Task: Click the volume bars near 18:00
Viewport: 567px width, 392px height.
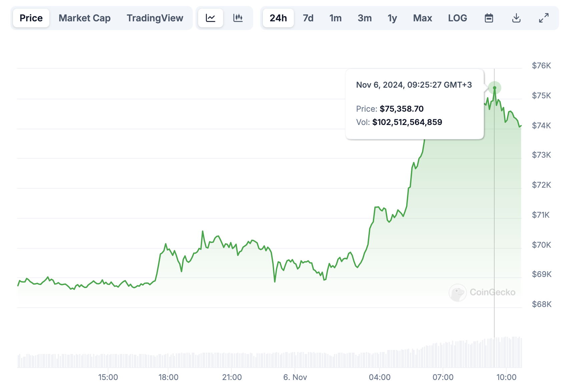Action: (168, 361)
